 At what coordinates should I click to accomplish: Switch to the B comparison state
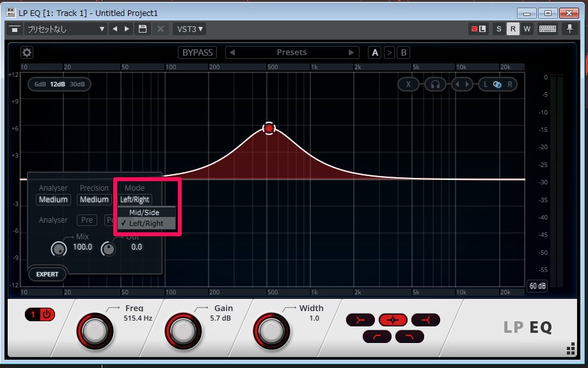pyautogui.click(x=403, y=52)
